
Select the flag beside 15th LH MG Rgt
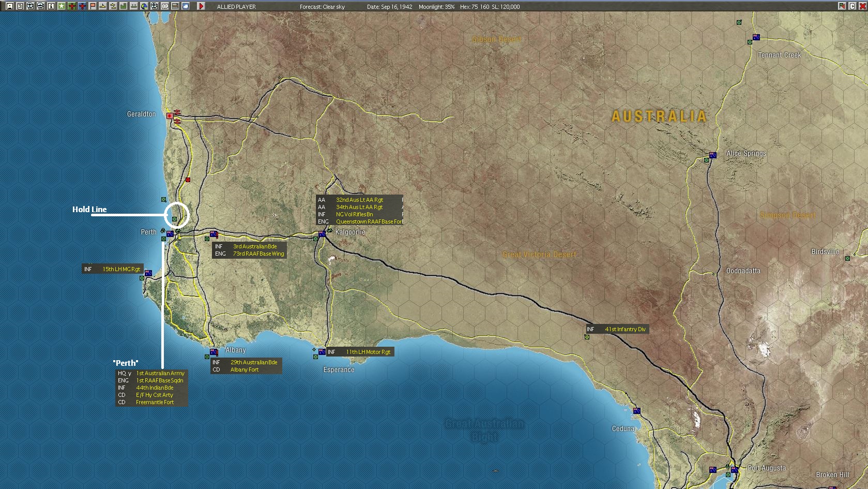[148, 273]
